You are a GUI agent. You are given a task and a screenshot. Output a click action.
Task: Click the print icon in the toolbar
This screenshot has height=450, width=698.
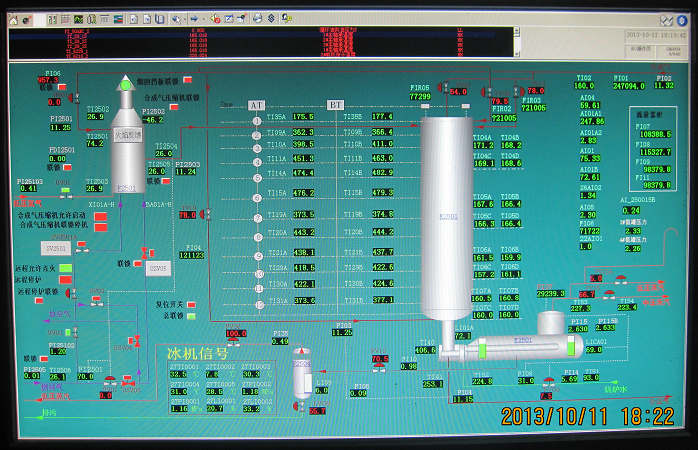click(257, 18)
